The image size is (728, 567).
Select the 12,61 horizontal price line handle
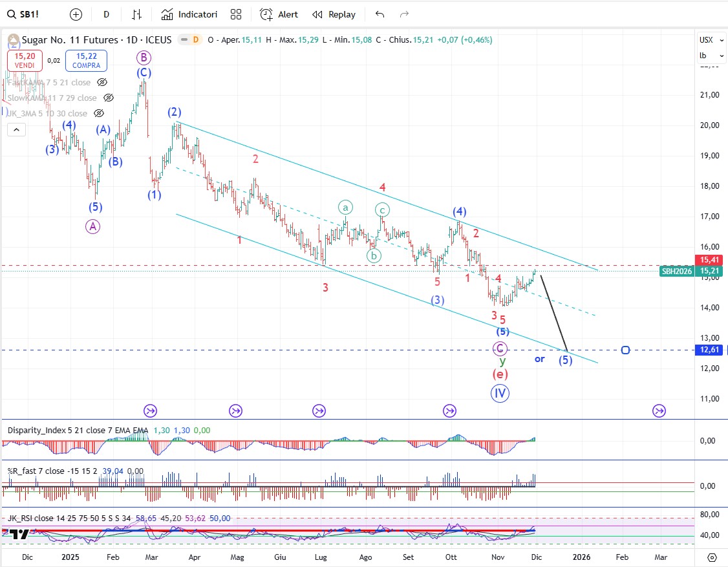click(x=625, y=350)
